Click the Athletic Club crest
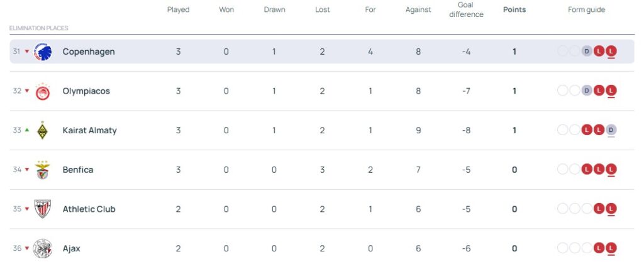Screen dimensions: 644x269 point(43,209)
